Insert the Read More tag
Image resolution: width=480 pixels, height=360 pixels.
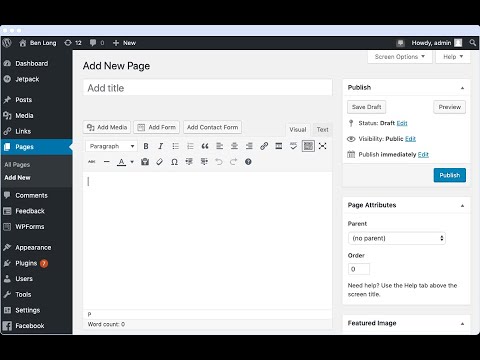279,146
